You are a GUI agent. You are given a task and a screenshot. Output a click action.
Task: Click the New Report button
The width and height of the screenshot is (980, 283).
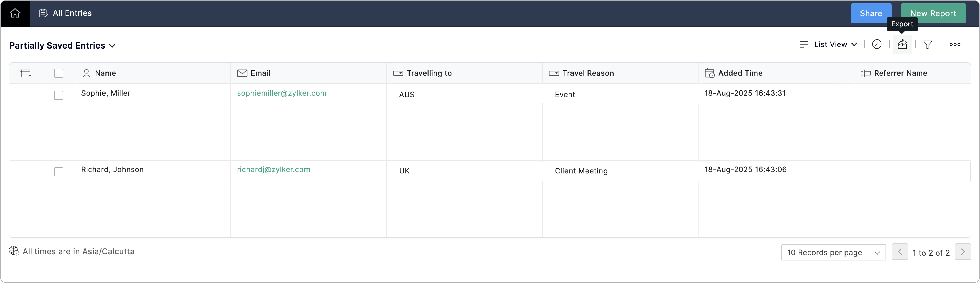pos(933,13)
